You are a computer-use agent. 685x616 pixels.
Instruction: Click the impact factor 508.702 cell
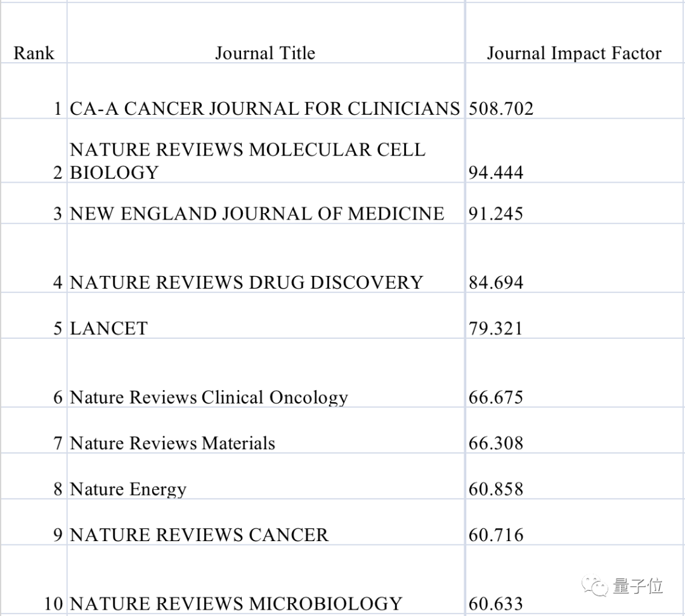(575, 91)
